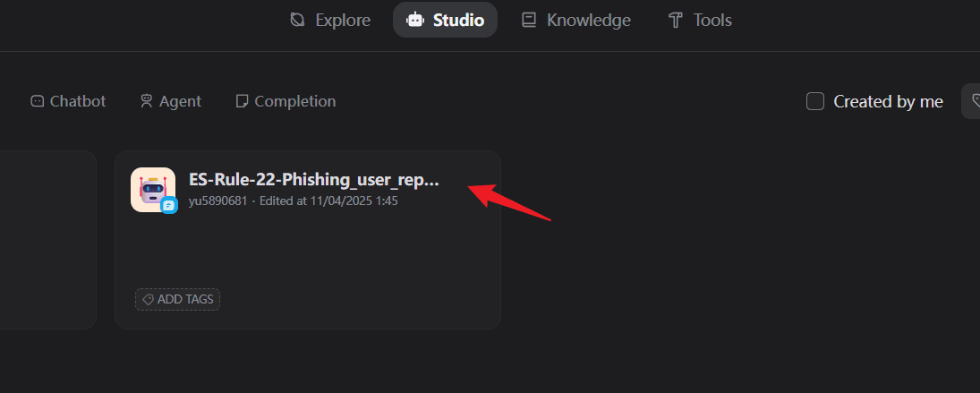Click the hammer icon beside Tools

tap(676, 20)
